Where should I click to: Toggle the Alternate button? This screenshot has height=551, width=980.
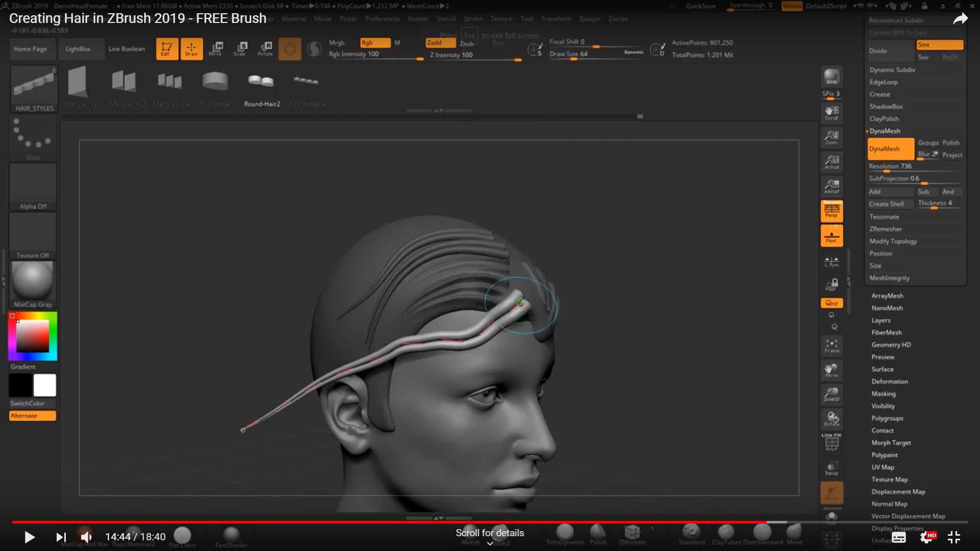tap(33, 416)
